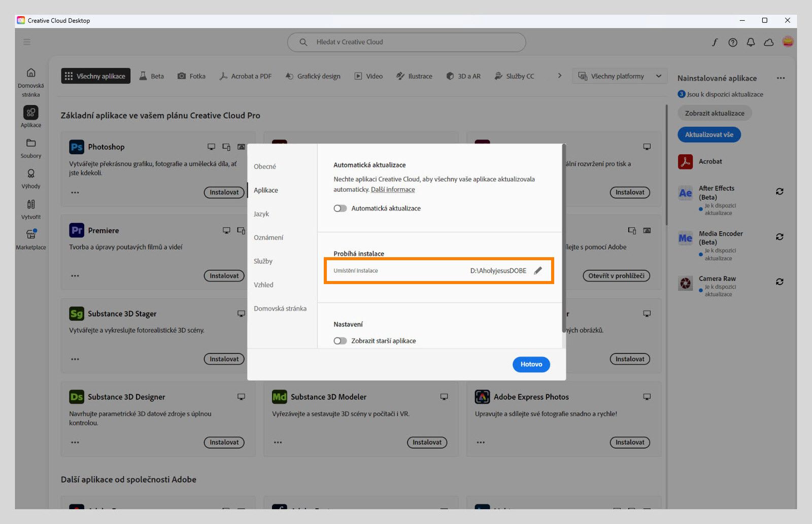Click the Hotovo button
812x524 pixels.
click(531, 364)
